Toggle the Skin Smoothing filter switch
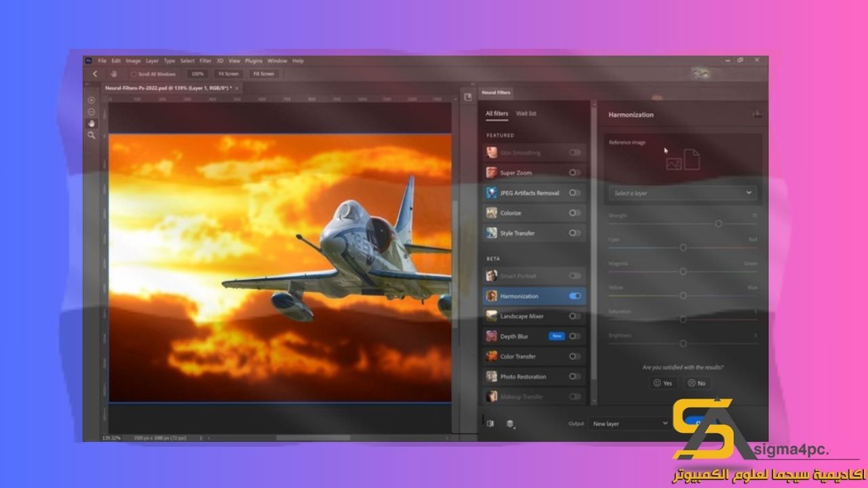Viewport: 868px width, 488px height. pos(575,152)
